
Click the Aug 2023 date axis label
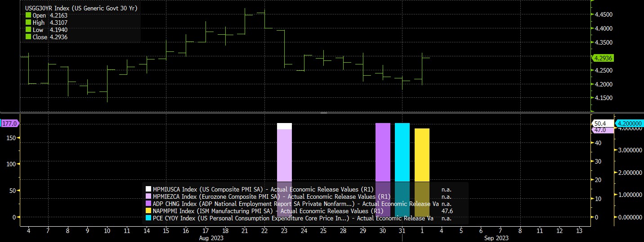[212, 238]
